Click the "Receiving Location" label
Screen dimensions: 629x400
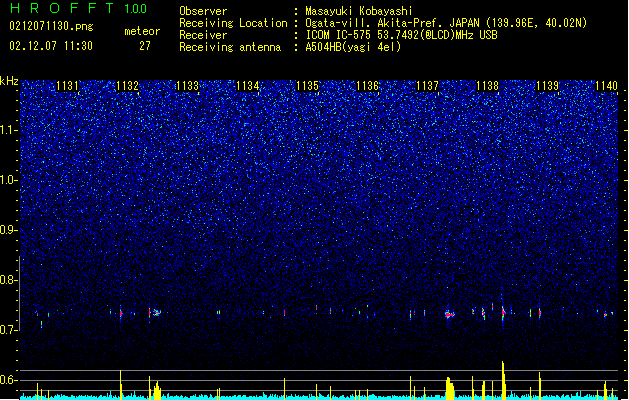pos(233,23)
